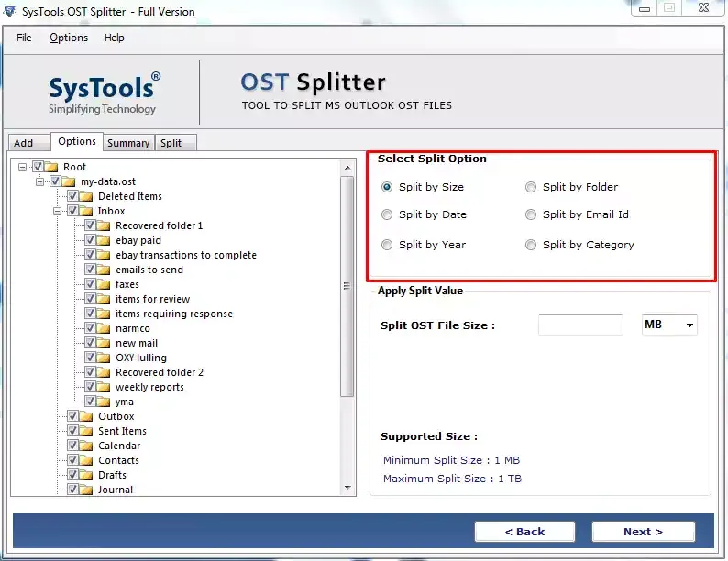Click the folder tree scroll up arrow

(x=347, y=168)
